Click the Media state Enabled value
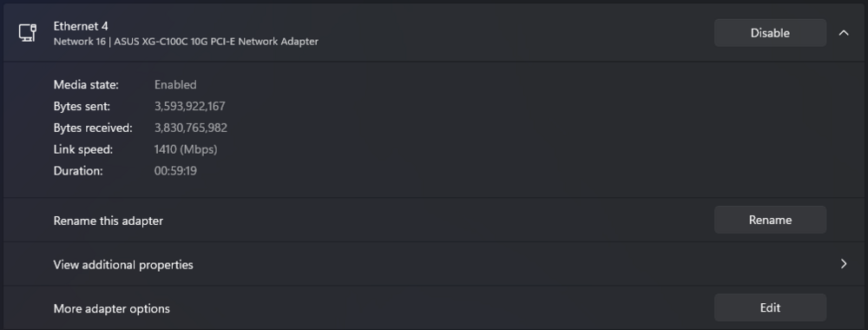 pos(175,85)
